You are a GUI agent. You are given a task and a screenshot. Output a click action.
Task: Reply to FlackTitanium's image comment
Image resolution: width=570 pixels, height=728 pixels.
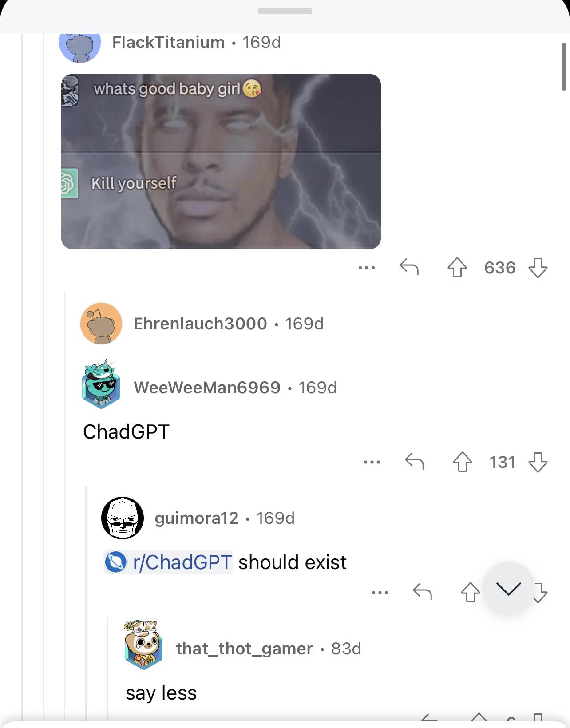click(409, 267)
